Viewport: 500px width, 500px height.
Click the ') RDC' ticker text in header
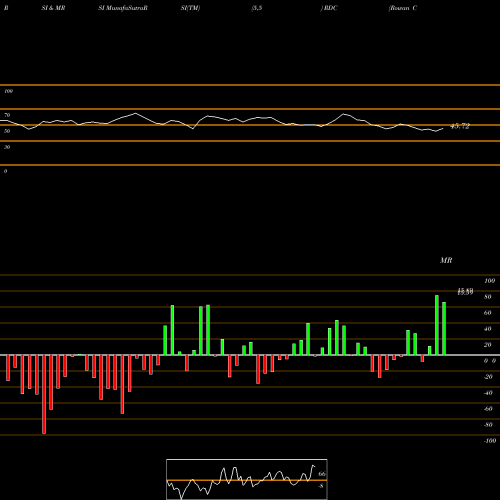point(329,8)
